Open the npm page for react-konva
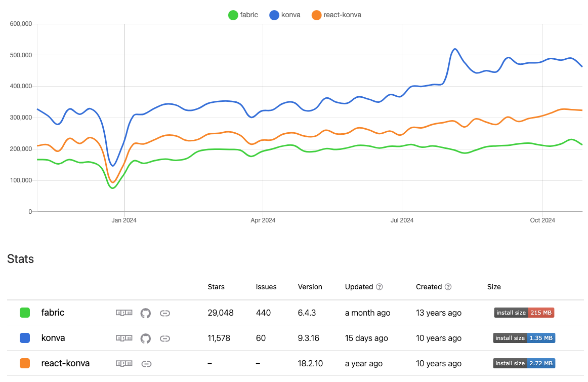Viewport: 588px width, 382px height. 124,363
